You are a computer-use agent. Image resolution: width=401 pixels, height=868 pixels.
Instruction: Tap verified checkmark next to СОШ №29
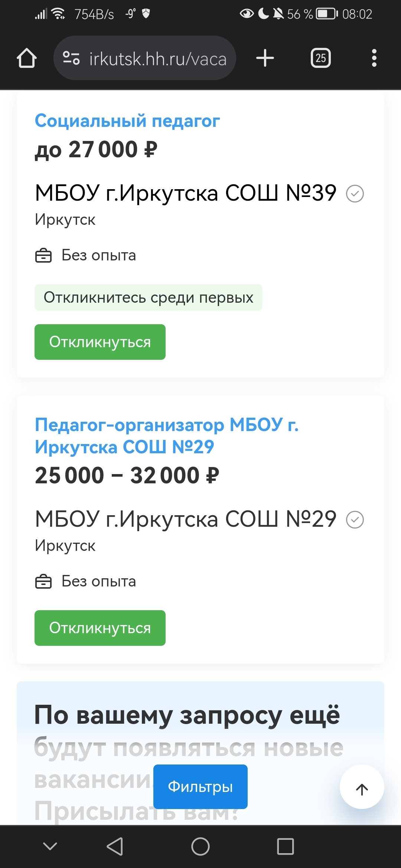point(355,519)
